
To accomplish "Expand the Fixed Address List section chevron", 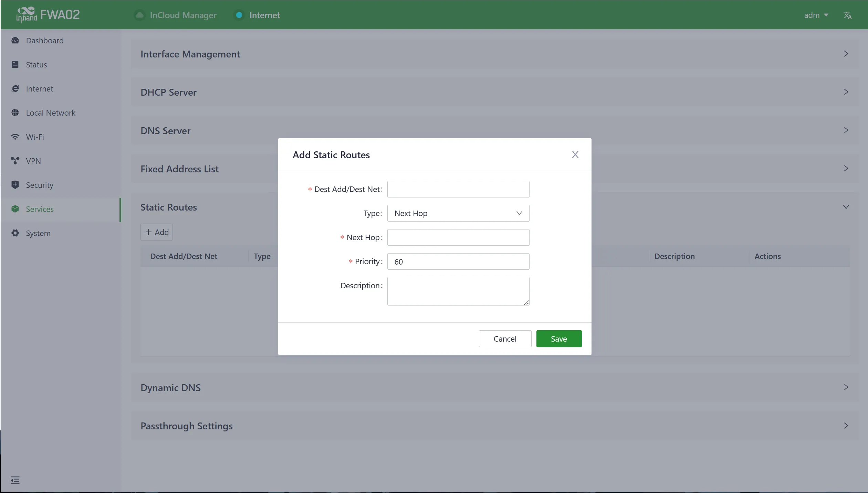I will 846,169.
